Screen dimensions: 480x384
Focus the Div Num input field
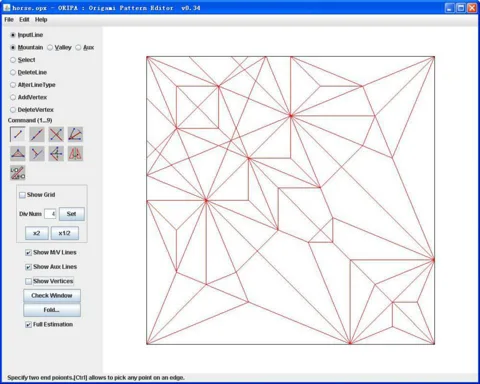coord(50,214)
